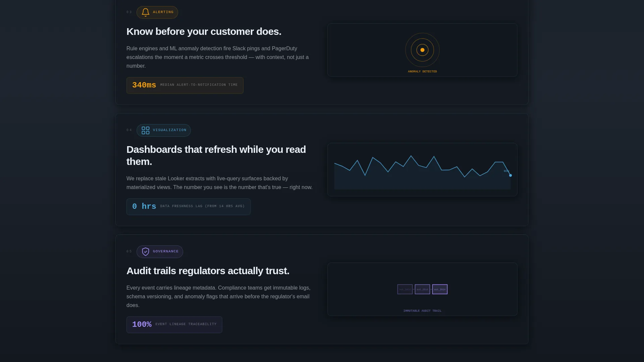Click the 340ms stat value

[144, 85]
